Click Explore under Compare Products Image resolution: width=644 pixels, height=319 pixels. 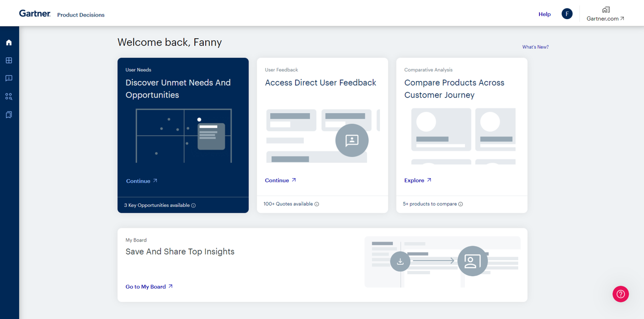click(x=418, y=180)
